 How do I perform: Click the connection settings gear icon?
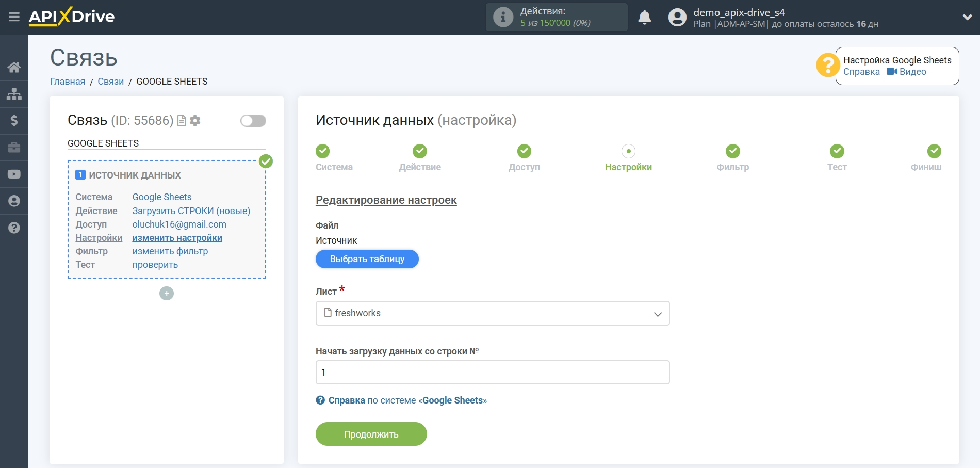pyautogui.click(x=195, y=121)
